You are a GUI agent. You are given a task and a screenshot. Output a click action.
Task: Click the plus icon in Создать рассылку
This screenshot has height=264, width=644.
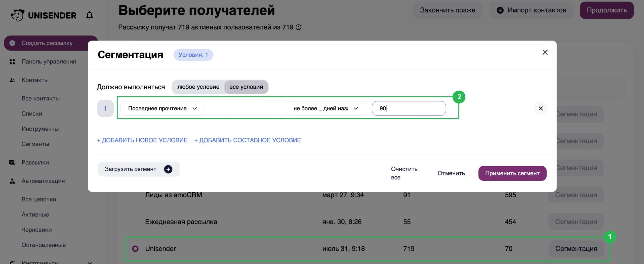pyautogui.click(x=12, y=43)
